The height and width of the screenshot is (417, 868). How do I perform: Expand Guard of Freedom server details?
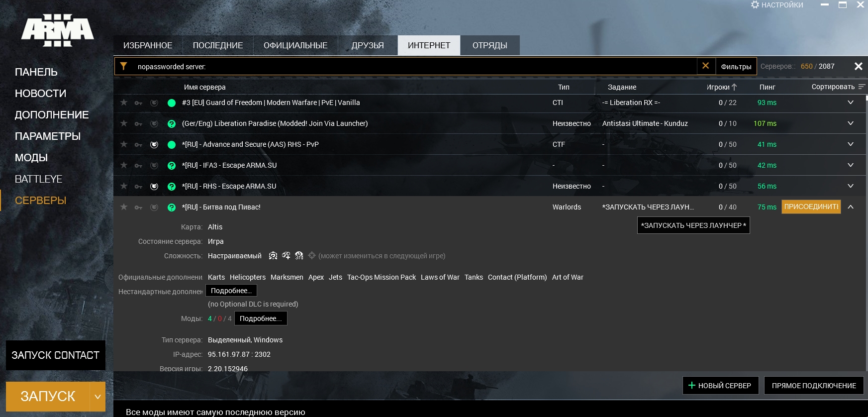tap(851, 103)
